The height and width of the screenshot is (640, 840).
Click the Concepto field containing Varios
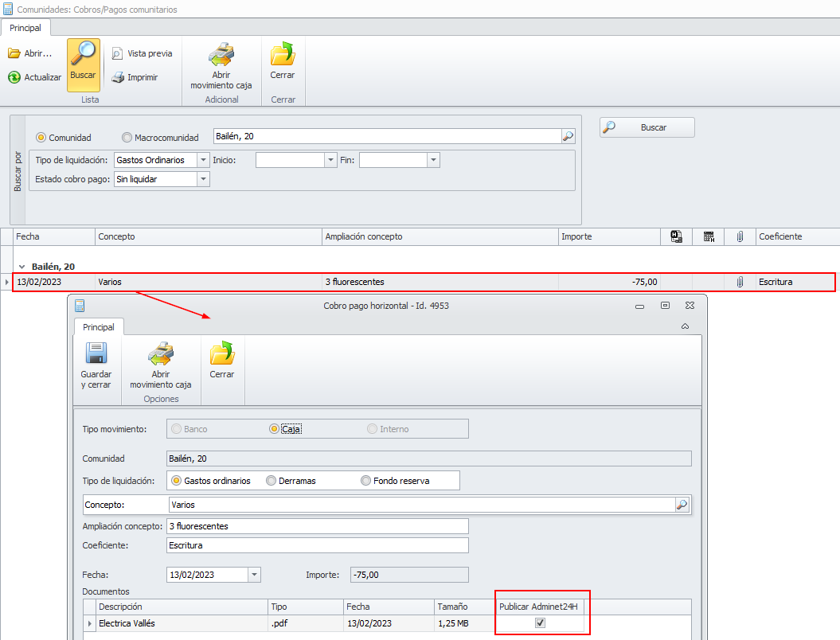click(x=422, y=505)
